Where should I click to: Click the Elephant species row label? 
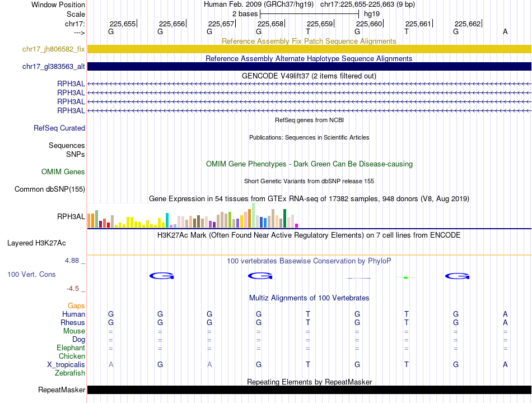(x=71, y=348)
